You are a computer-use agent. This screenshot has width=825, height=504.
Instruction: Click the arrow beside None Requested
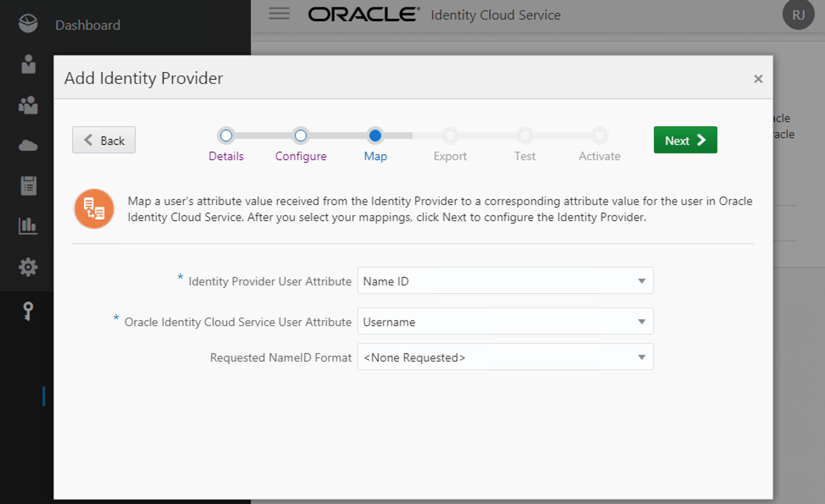642,357
